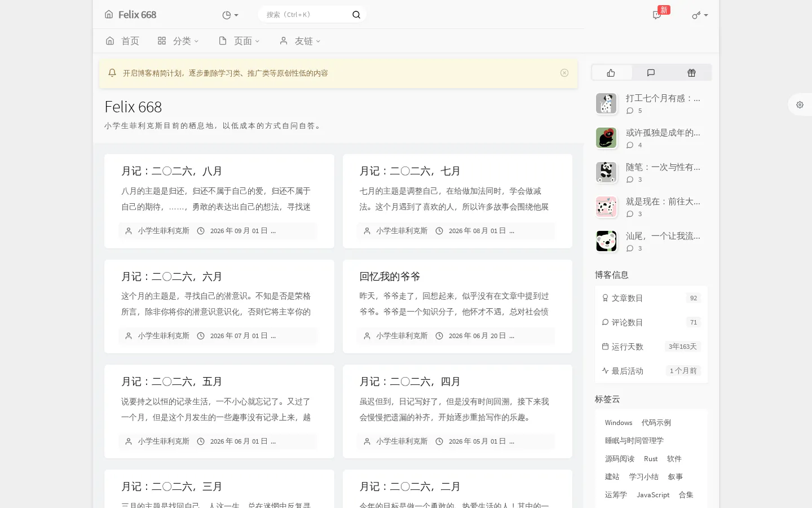The height and width of the screenshot is (508, 812).
Task: Open sidebar post 或许孤独是成年的
Action: tap(663, 133)
